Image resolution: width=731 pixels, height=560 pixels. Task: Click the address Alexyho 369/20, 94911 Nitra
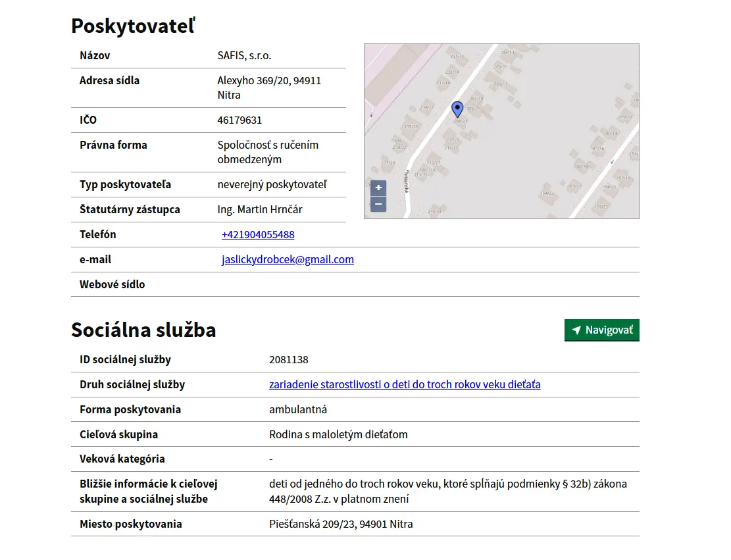[269, 88]
